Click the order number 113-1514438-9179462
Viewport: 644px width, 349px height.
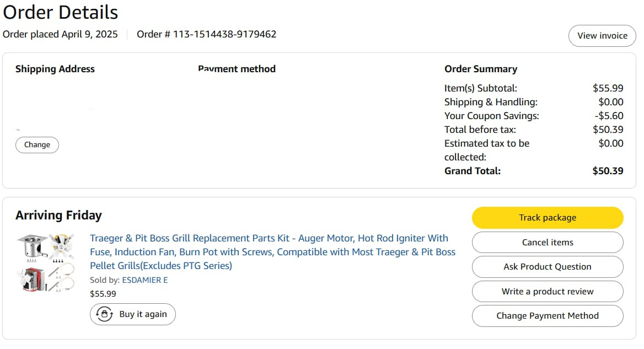tap(224, 34)
